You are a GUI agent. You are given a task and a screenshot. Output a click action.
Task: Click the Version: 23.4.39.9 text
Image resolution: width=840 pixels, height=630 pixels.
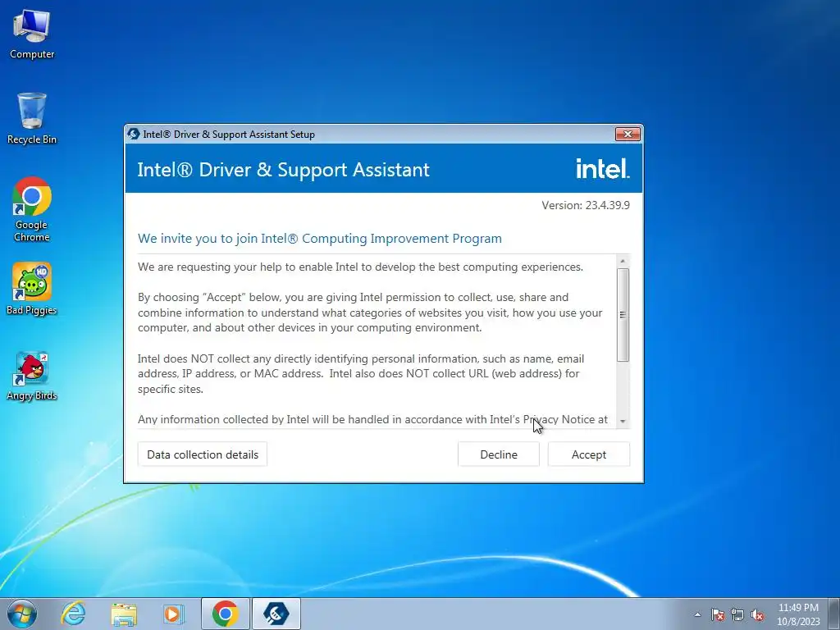coord(586,205)
